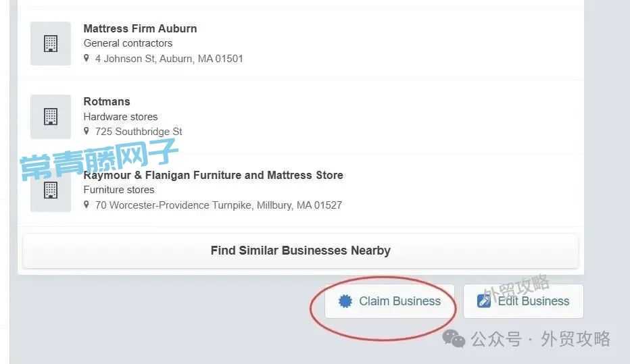Screen dimensions: 630x364
Task: Click the Rotmans building icon
Action: tap(51, 117)
